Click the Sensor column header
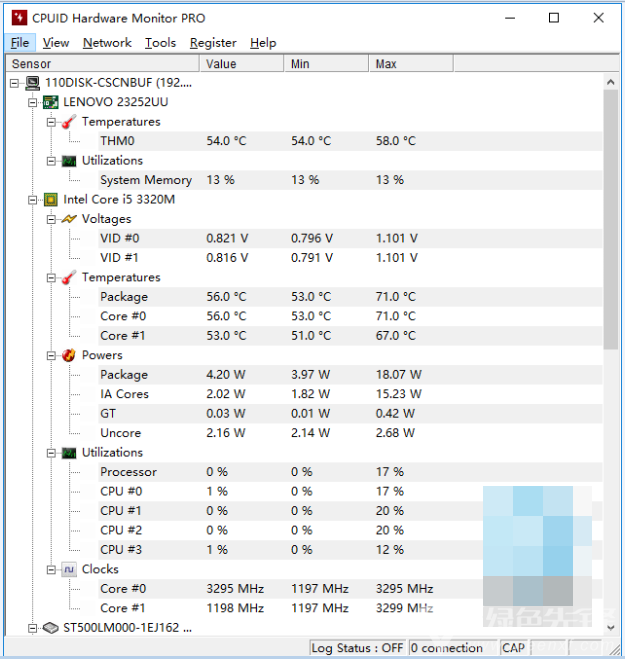Image resolution: width=625 pixels, height=659 pixels. click(100, 64)
